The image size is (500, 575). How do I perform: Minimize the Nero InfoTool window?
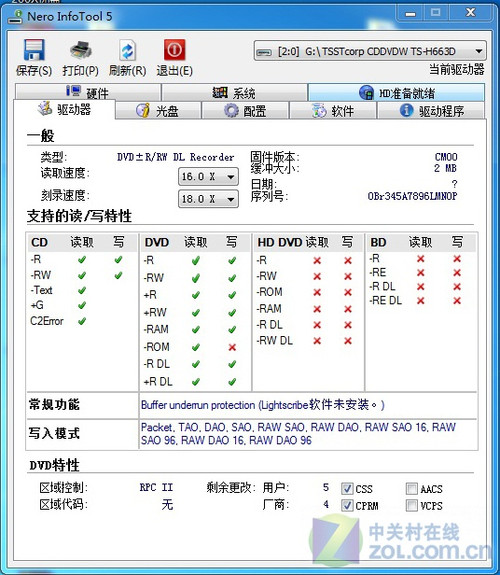410,14
